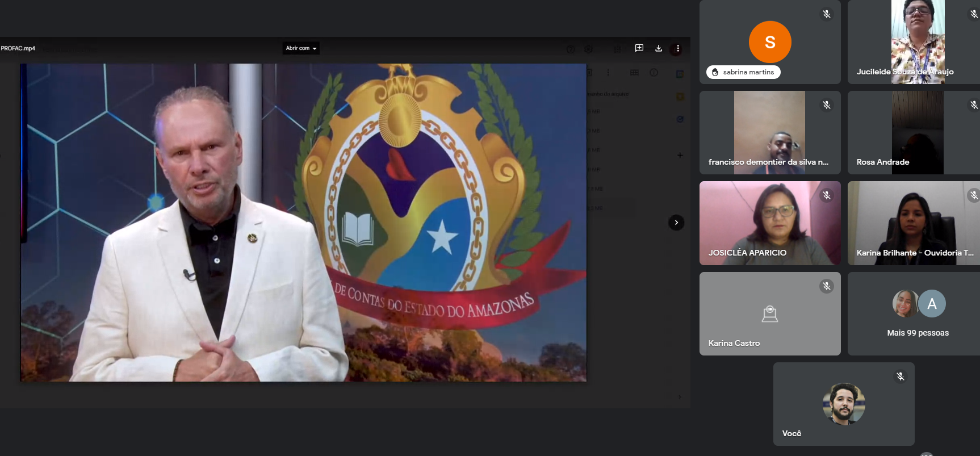Click the sabrina martins raised-hand chip
Viewport: 980px width, 456px height.
point(743,72)
